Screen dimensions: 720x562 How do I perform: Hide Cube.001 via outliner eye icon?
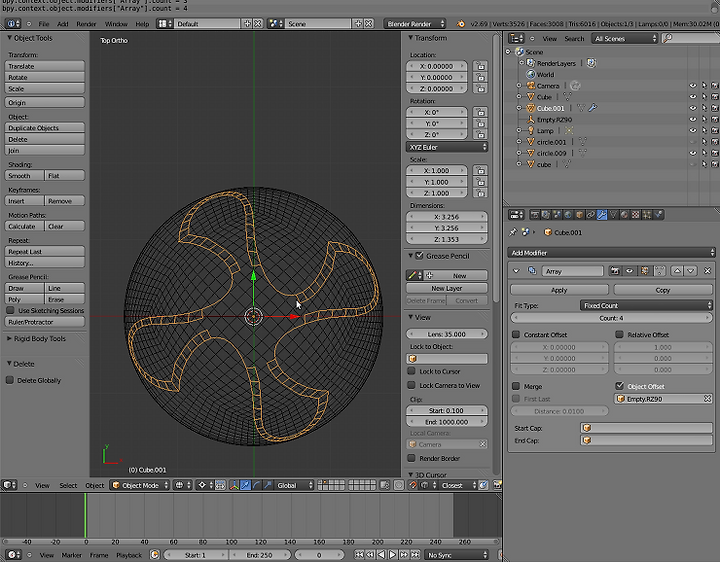(692, 108)
